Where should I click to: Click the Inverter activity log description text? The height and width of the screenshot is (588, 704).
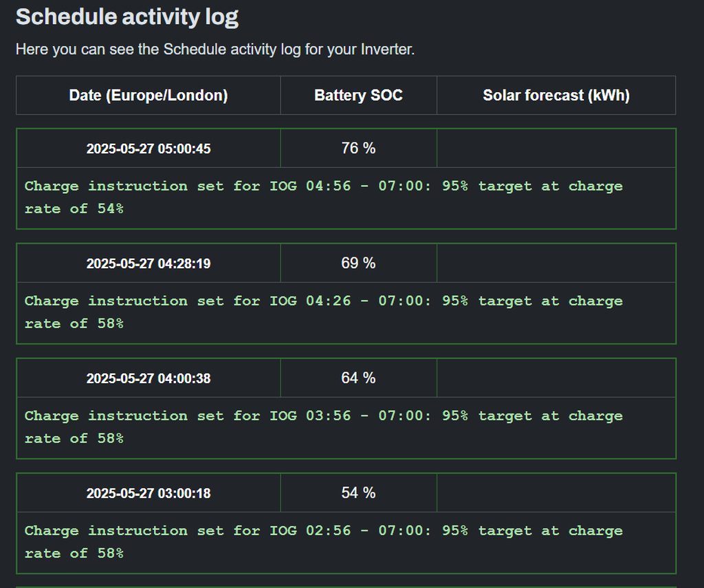coord(215,50)
